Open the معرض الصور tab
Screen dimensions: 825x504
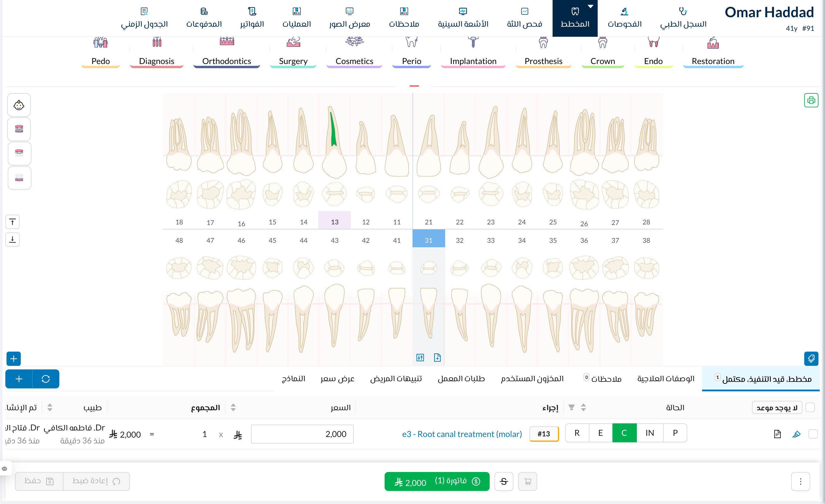(349, 18)
